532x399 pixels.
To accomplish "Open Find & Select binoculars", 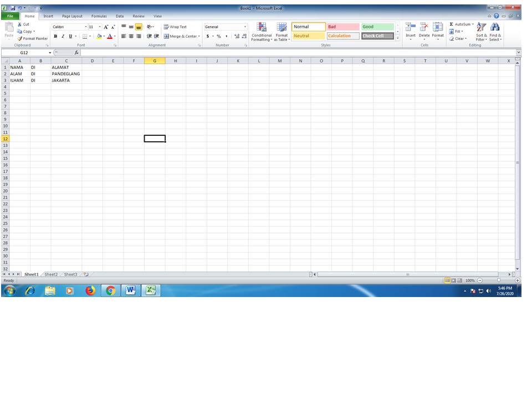I will [495, 32].
